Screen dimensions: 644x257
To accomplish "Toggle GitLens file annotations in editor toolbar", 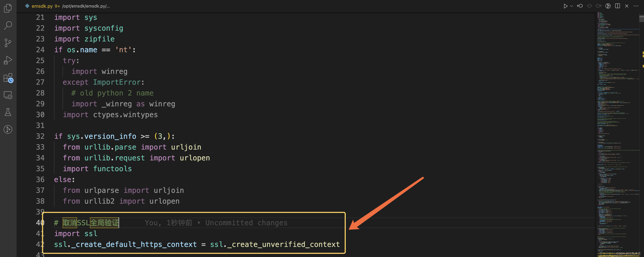I will [608, 6].
